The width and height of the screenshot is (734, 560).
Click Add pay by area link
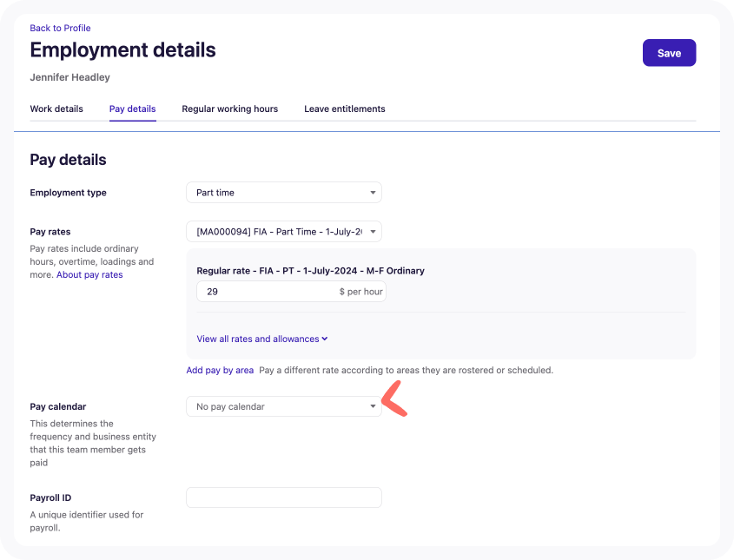220,370
